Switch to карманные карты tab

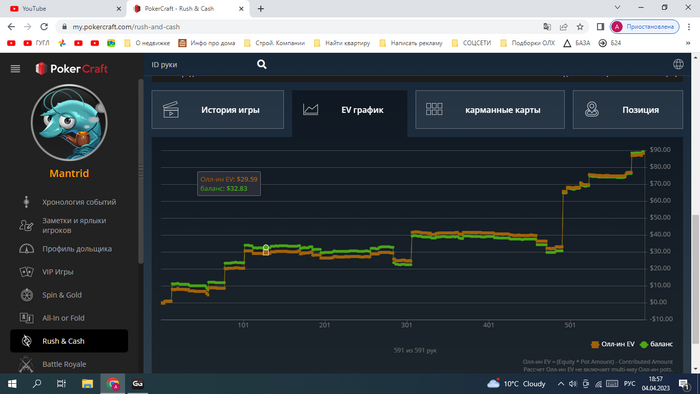click(x=490, y=110)
